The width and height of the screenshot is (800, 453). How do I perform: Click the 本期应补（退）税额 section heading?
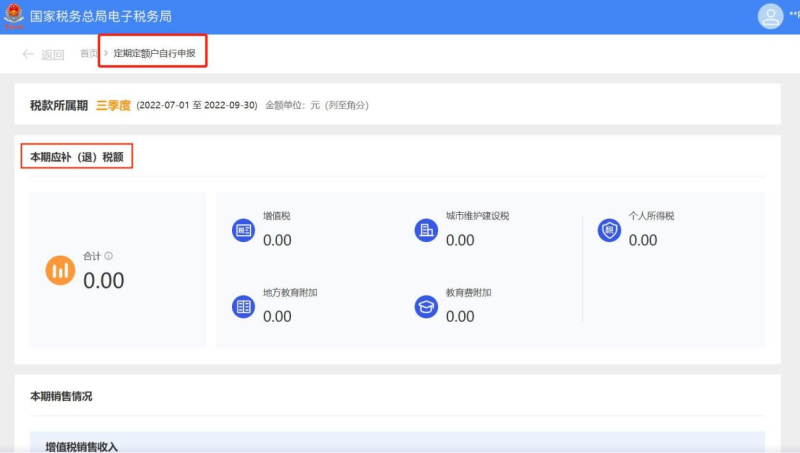(x=77, y=157)
